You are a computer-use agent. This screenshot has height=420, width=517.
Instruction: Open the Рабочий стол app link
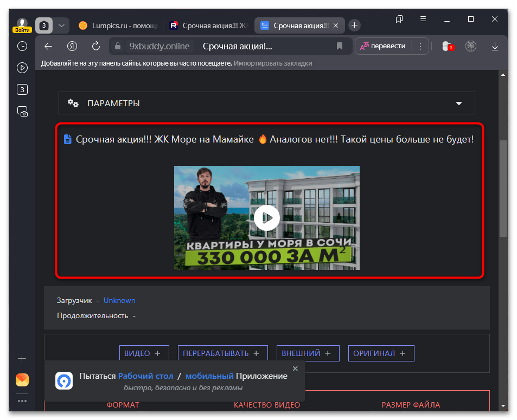pos(145,376)
